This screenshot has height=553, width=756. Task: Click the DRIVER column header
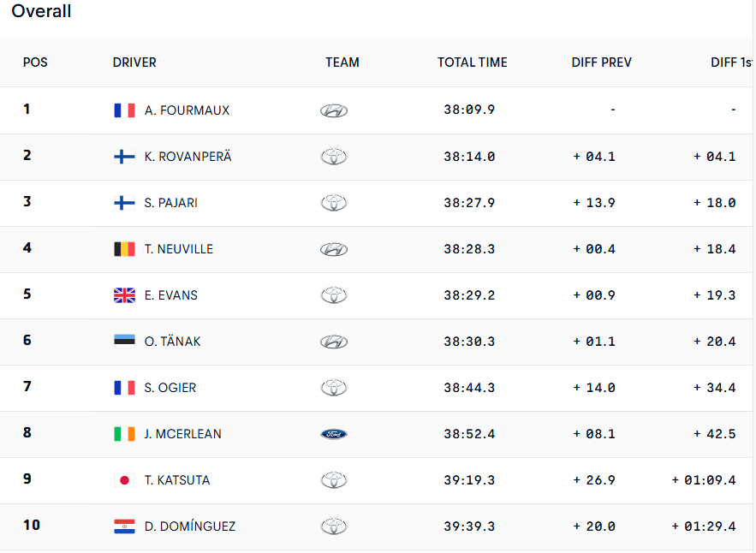coord(134,62)
